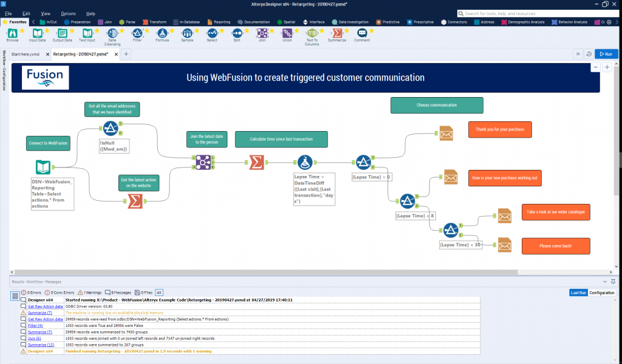Run the workflow
This screenshot has width=622, height=364.
606,54
